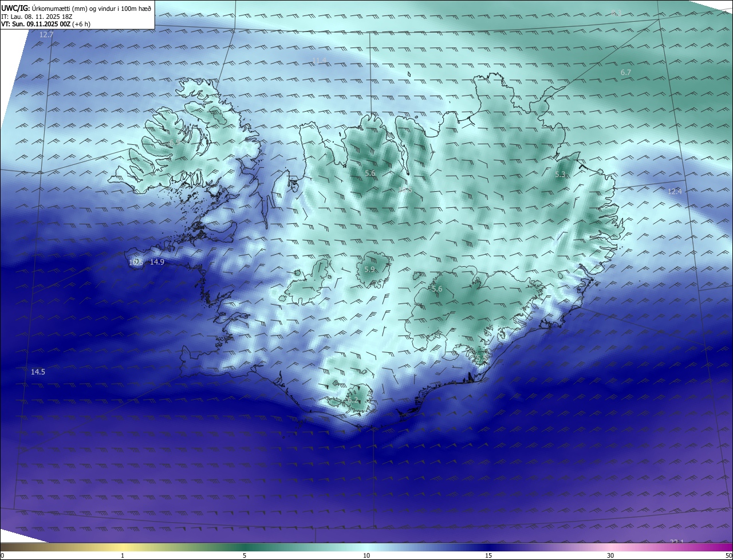
Task: Click the 1 tick on the color scale
Action: 123,556
